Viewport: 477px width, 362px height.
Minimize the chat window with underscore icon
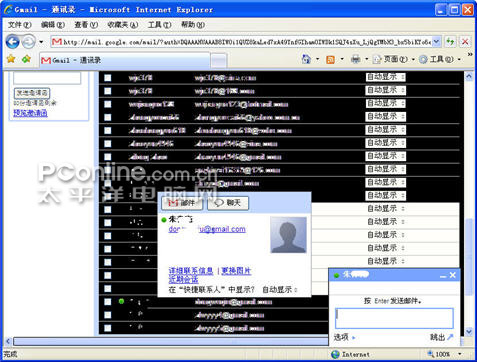tap(443, 275)
